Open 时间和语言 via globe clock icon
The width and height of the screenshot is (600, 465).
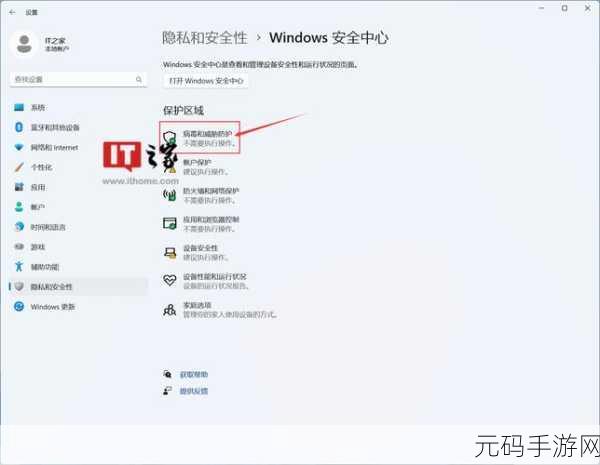coord(19,227)
